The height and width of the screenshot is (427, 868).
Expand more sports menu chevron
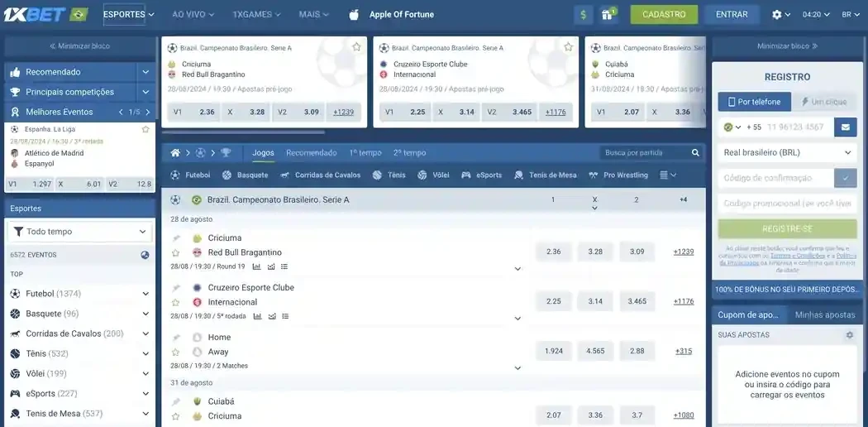[x=668, y=175]
